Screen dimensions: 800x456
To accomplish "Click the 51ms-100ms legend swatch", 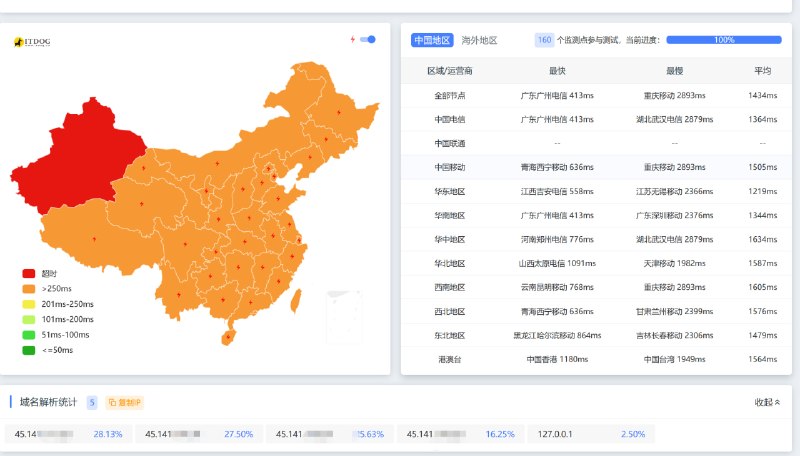I will point(29,335).
